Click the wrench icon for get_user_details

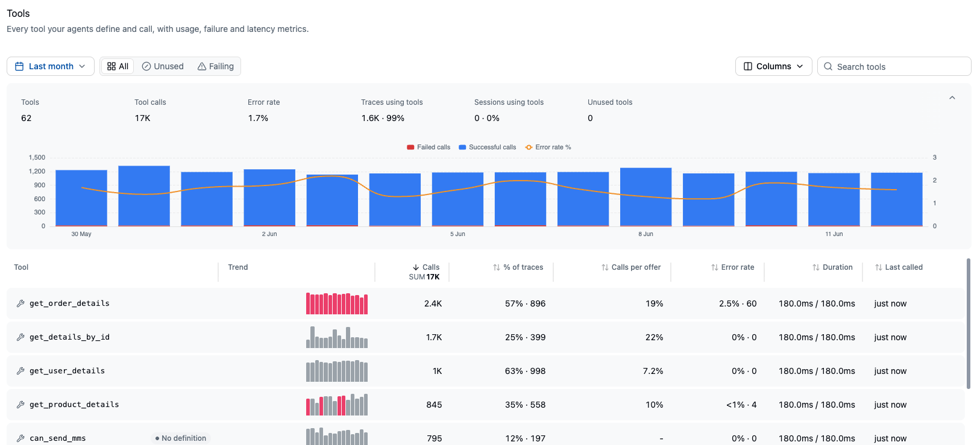pyautogui.click(x=20, y=371)
